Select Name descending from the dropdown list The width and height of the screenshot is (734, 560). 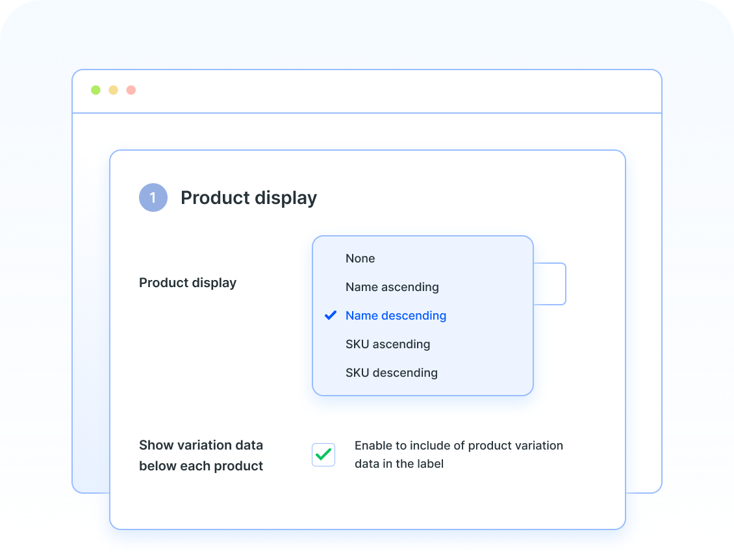click(x=396, y=316)
